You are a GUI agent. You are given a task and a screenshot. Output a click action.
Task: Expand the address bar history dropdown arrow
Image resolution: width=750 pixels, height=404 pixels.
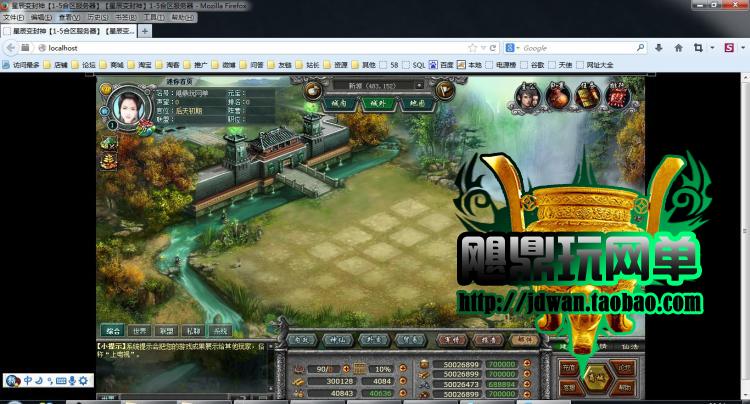pyautogui.click(x=483, y=48)
